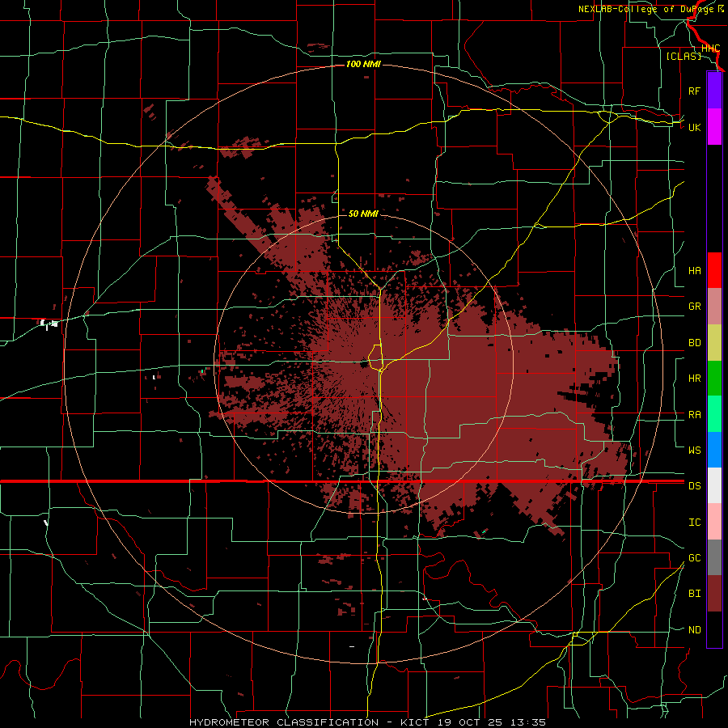Click the HA red legend color swatch
The image size is (728, 728).
[714, 270]
